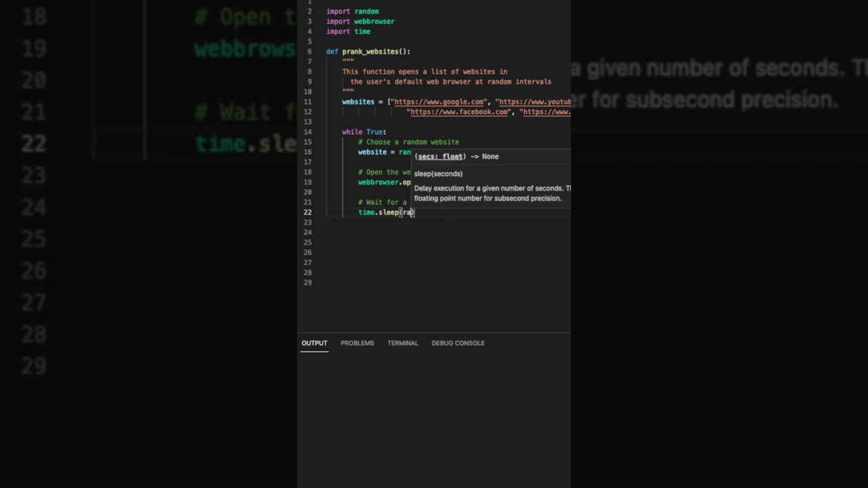The width and height of the screenshot is (868, 488).
Task: Click the 'websites =' variable on line 11
Action: [362, 102]
